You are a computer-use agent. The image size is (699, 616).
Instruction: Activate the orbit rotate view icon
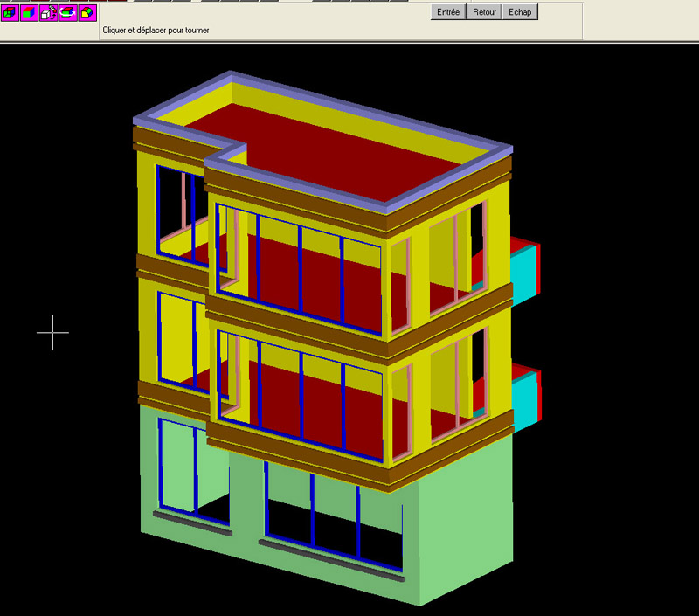68,13
